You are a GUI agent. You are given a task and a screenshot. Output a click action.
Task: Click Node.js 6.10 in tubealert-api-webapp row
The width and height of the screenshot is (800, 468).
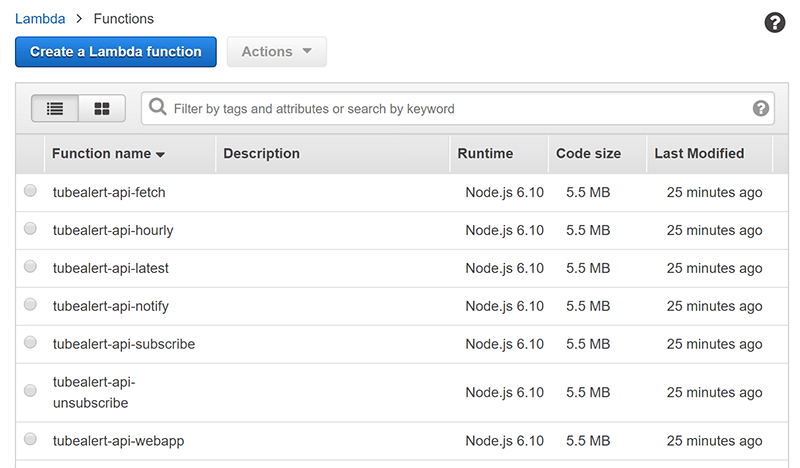(504, 441)
